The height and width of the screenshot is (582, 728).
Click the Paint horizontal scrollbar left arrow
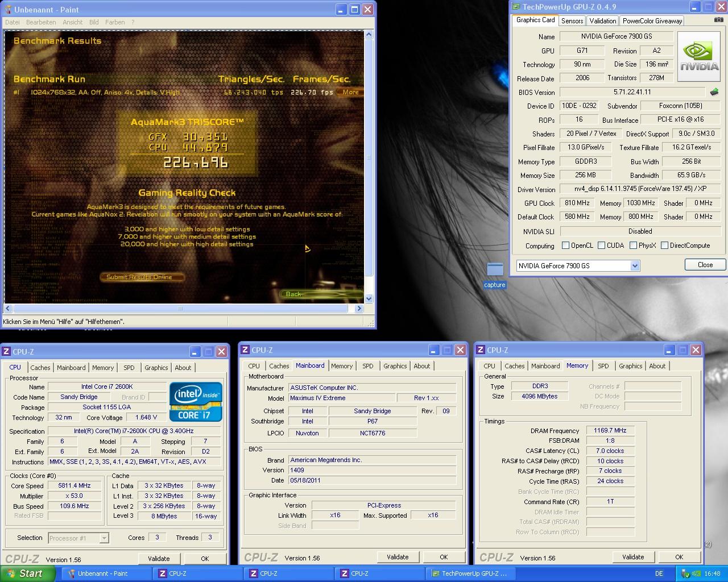9,309
